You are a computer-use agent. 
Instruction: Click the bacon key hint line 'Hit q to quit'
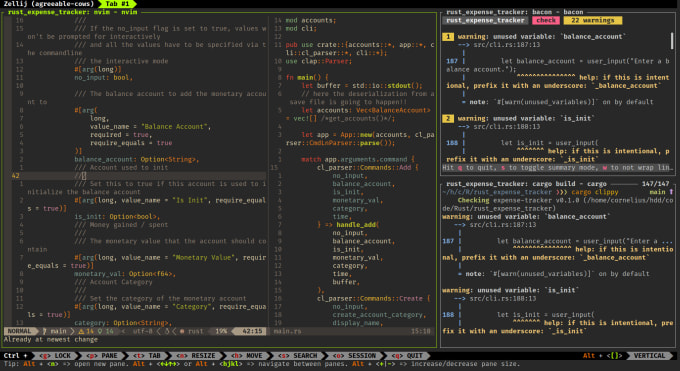(558, 167)
